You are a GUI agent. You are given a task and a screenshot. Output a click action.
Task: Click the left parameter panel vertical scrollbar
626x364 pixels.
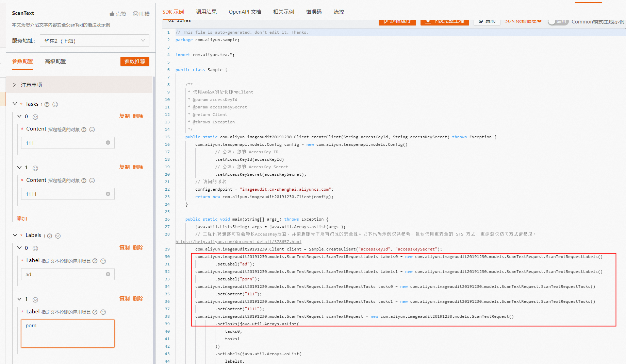coord(154,220)
